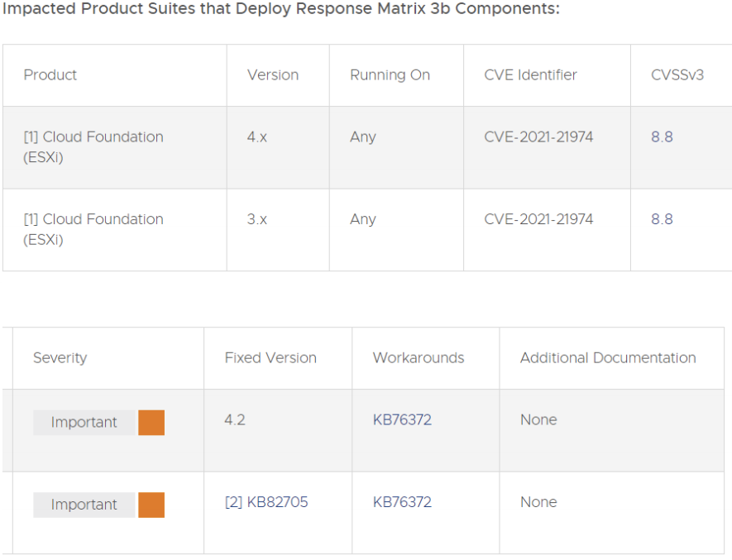The image size is (732, 560).
Task: Click the Product column header
Action: [x=50, y=75]
